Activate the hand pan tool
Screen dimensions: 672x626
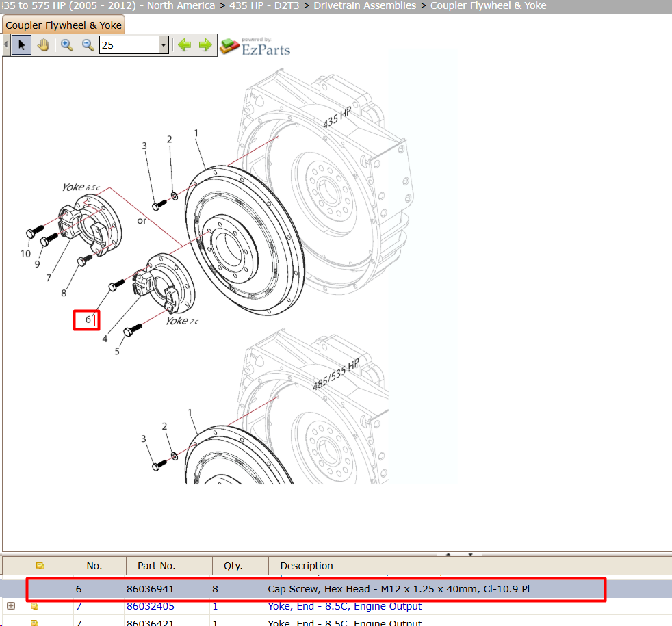click(x=43, y=45)
